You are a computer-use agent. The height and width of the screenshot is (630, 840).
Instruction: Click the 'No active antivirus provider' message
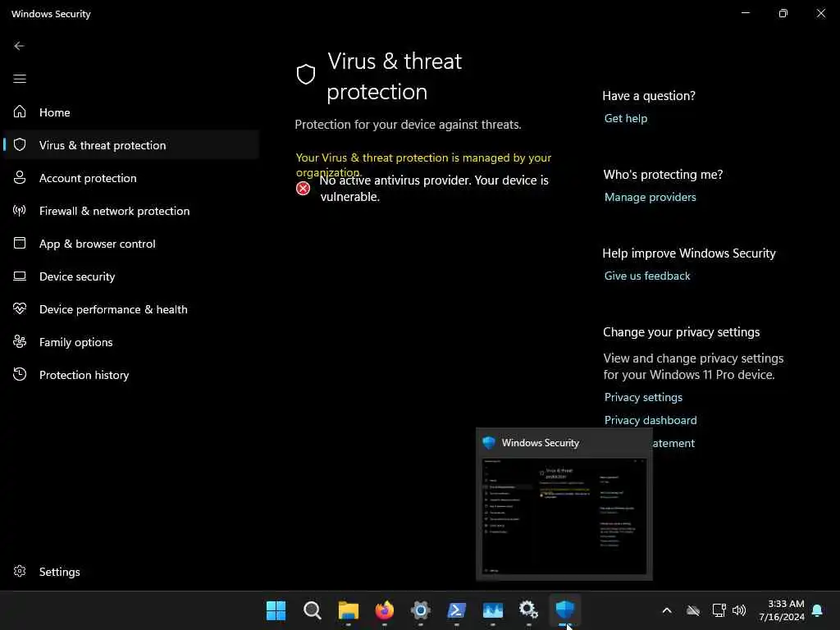tap(434, 188)
